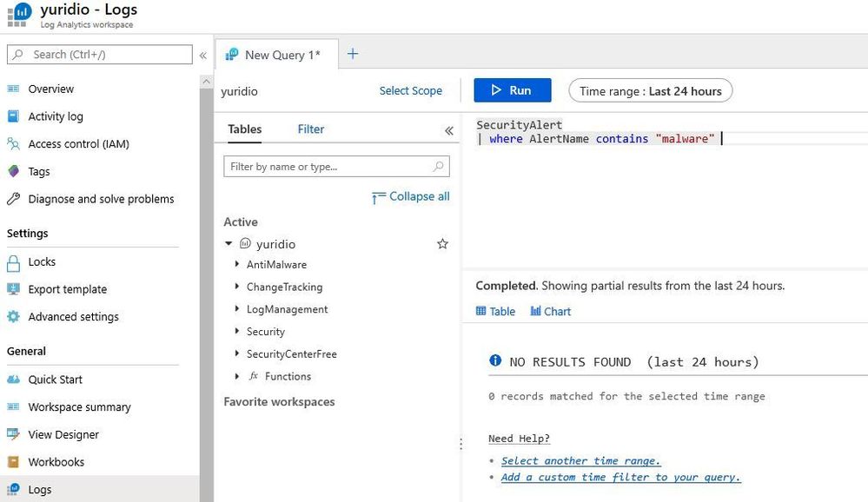
Task: Click Add a custom time filter link
Action: pyautogui.click(x=620, y=477)
